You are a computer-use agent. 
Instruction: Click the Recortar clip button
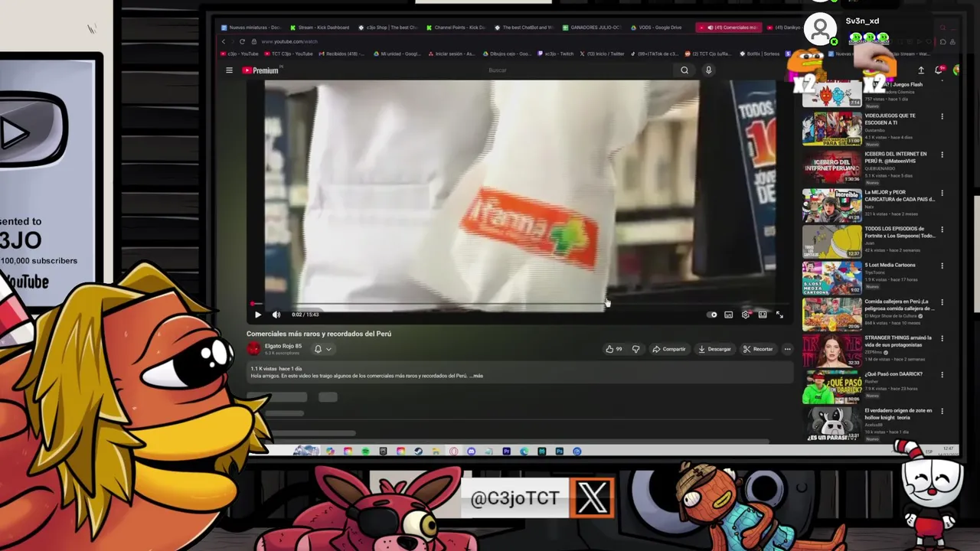(758, 349)
